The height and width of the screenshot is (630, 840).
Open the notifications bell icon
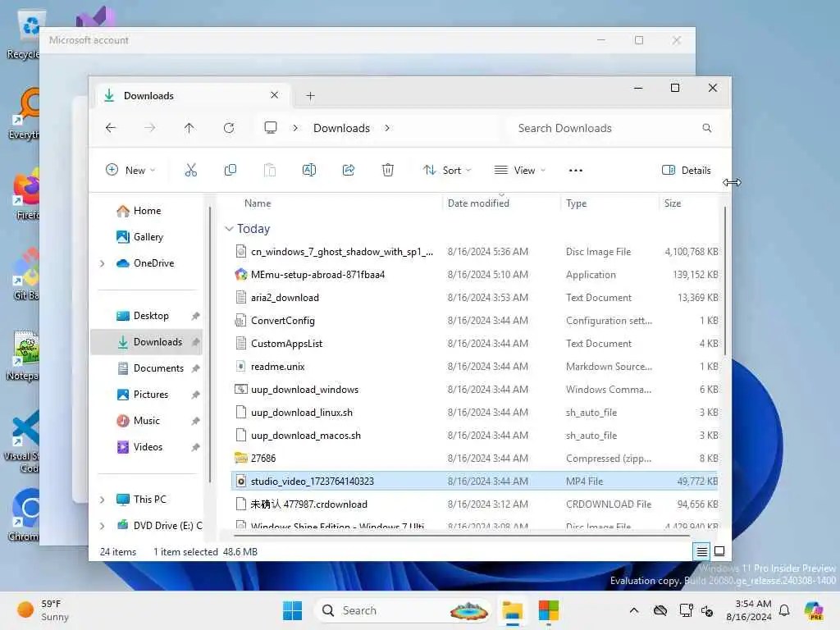click(x=784, y=610)
